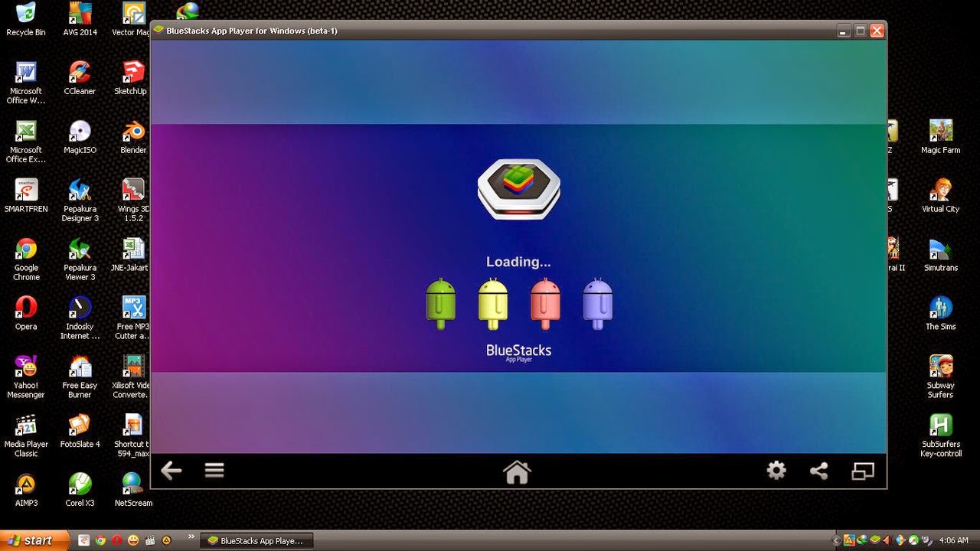Open SubSurfers Key-controll shortcut
The width and height of the screenshot is (980, 551).
tap(940, 436)
